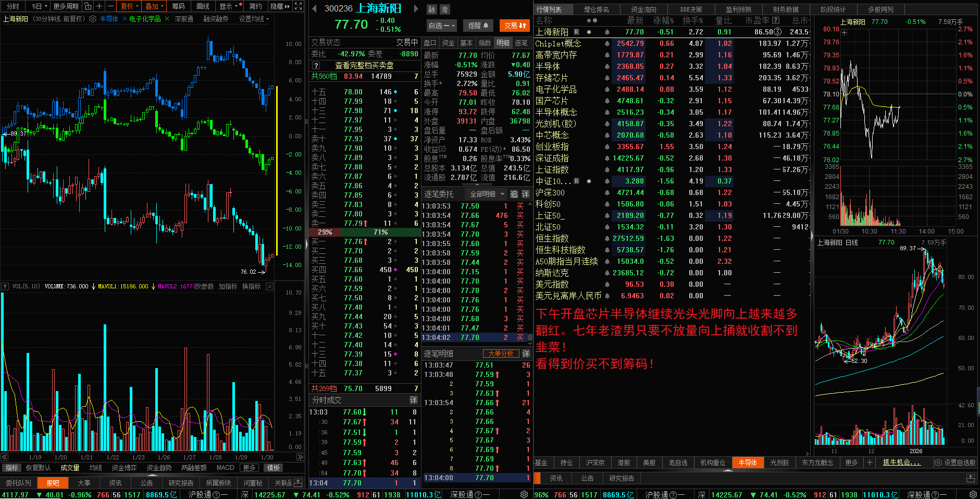The width and height of the screenshot is (980, 499).
Task: Click the 恢复默认 restore defaults button
Action: pos(38,468)
